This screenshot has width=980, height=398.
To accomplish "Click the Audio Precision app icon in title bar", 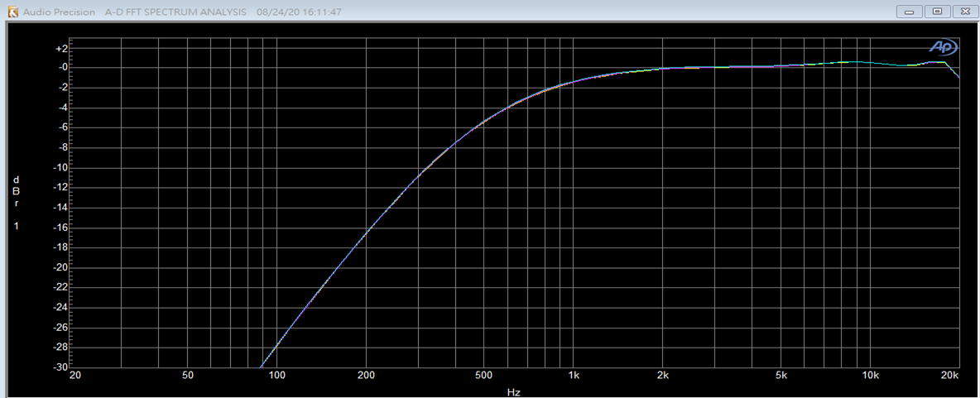I will point(13,12).
